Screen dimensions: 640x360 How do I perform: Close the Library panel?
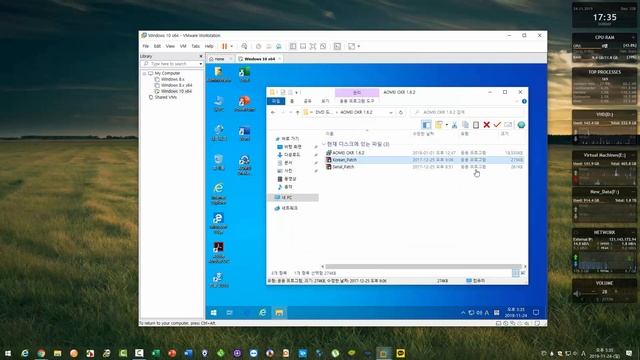coord(201,56)
